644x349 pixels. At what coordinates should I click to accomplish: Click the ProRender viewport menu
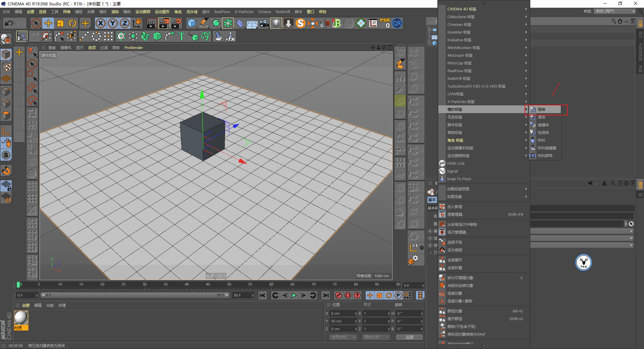pos(133,48)
